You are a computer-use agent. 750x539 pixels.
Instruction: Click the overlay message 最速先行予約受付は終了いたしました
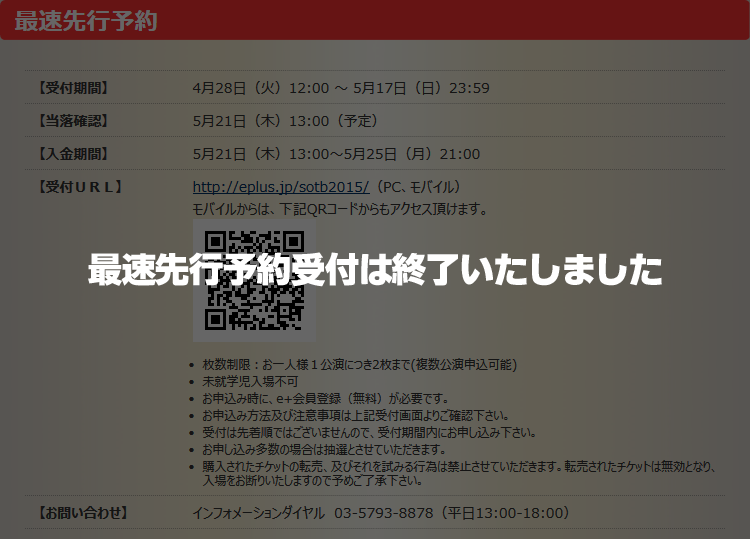375,269
